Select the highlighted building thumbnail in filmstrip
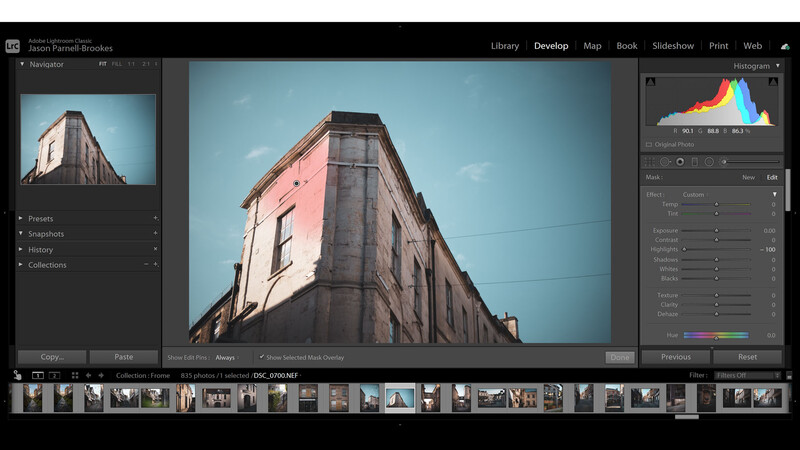This screenshot has width=800, height=450. pos(400,397)
